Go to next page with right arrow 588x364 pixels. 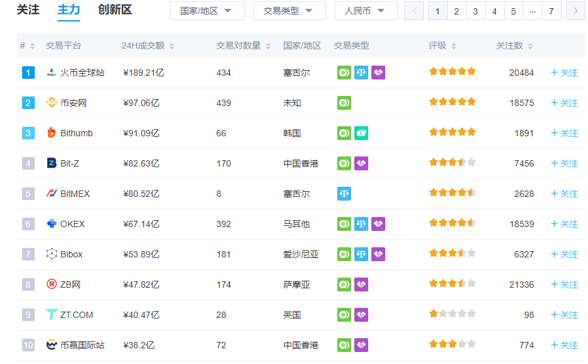[575, 11]
